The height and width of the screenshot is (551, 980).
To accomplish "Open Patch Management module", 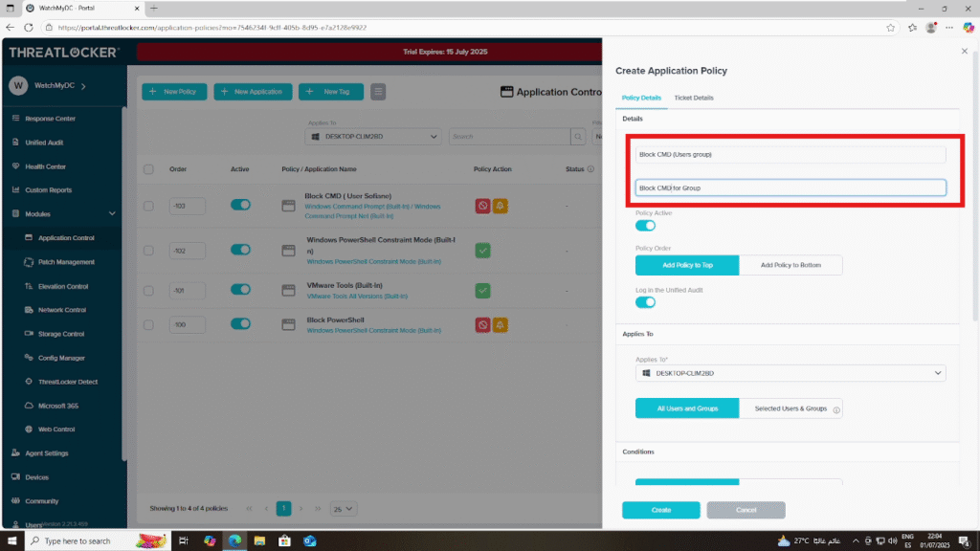I will point(66,262).
